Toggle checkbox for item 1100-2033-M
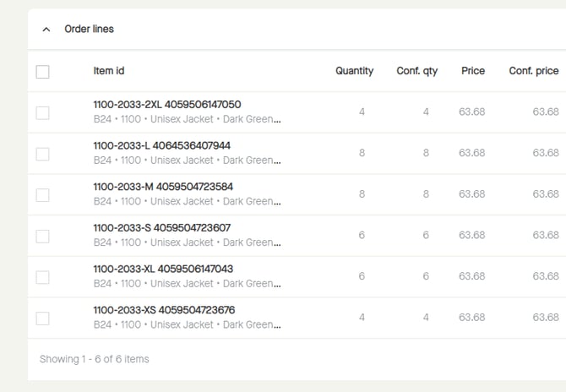Image resolution: width=566 pixels, height=392 pixels. point(43,195)
